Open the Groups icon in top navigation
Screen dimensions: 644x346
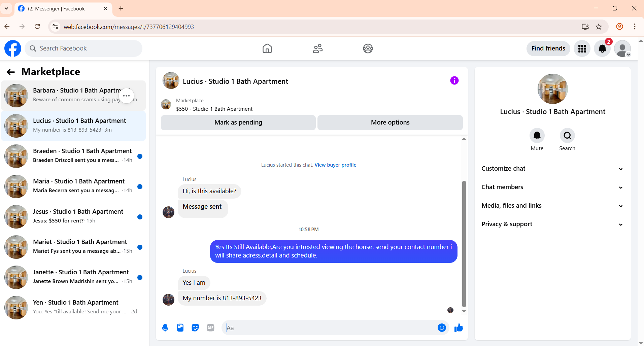368,48
